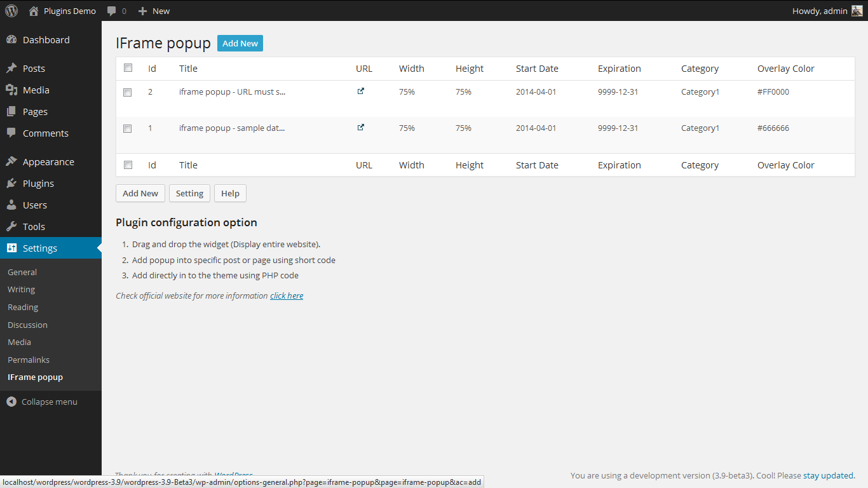Click the Setting button below the table
The image size is (868, 488).
click(189, 193)
